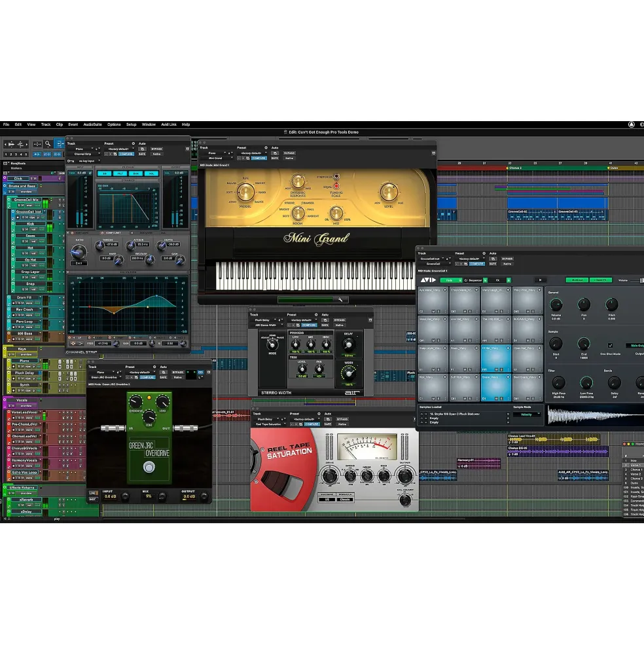Click the orange EQ band node on curve
Screen dimensions: 644x645
[x=114, y=312]
